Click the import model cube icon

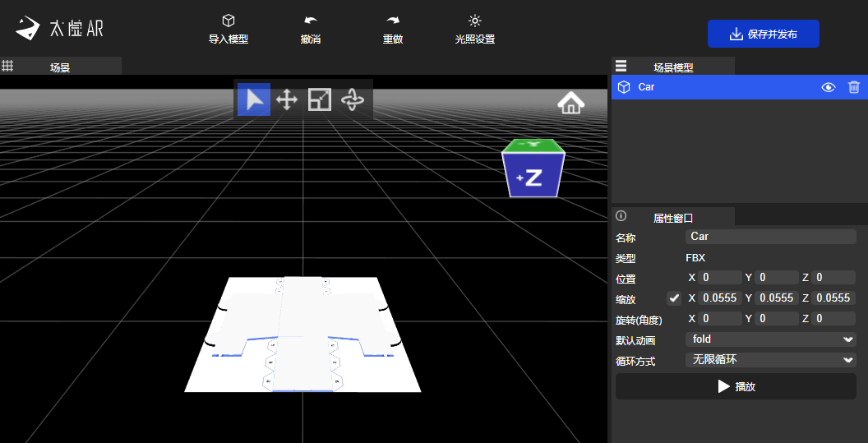pyautogui.click(x=229, y=21)
